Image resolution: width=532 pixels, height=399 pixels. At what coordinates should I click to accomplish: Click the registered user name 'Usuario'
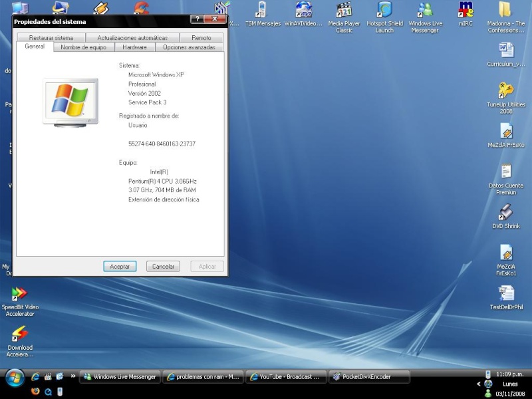click(138, 125)
